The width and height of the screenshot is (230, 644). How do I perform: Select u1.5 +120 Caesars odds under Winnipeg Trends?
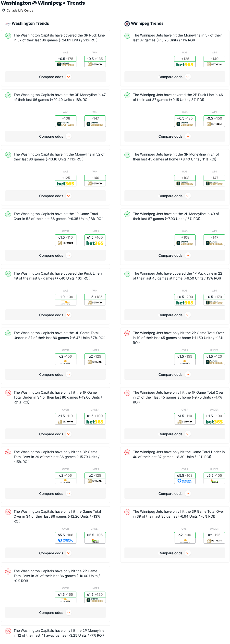(x=214, y=359)
